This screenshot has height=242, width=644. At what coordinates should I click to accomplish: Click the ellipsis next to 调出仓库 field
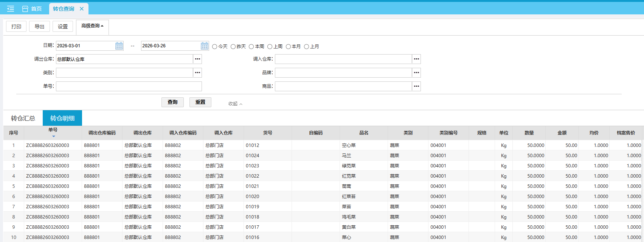point(197,59)
